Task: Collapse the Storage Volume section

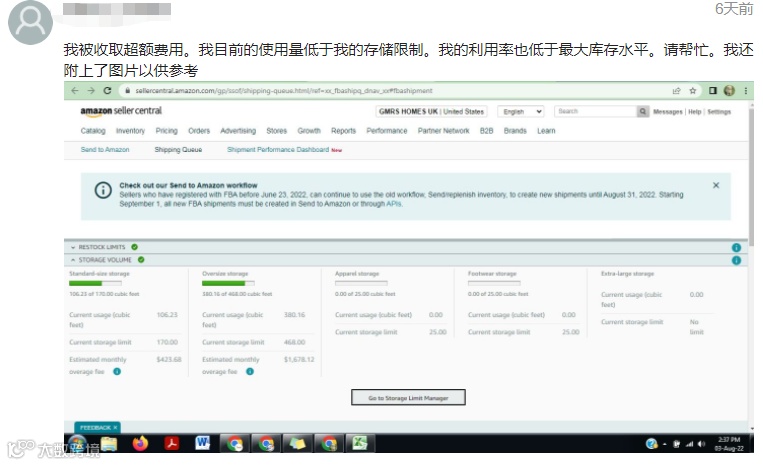Action: pyautogui.click(x=73, y=260)
